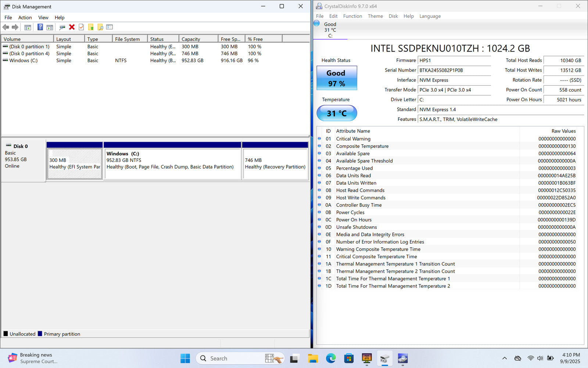Screen dimensions: 588x368
Task: Open the File menu in Disk Management
Action: (x=8, y=18)
